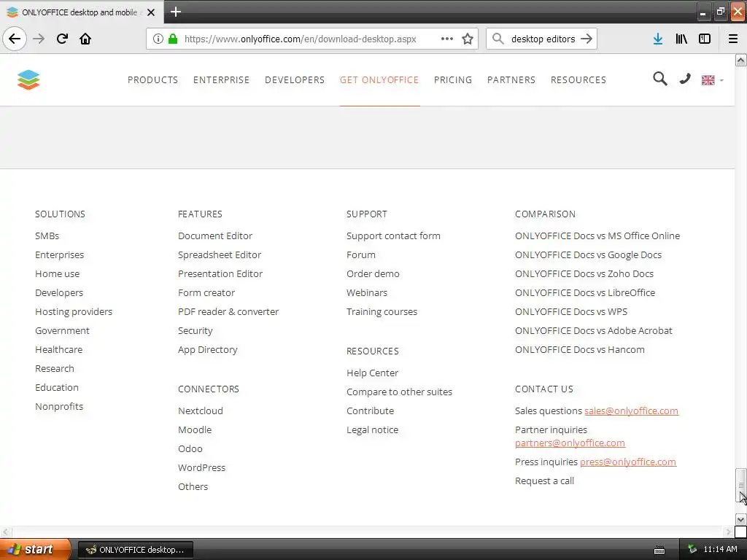Open Support contact form link

pyautogui.click(x=393, y=236)
